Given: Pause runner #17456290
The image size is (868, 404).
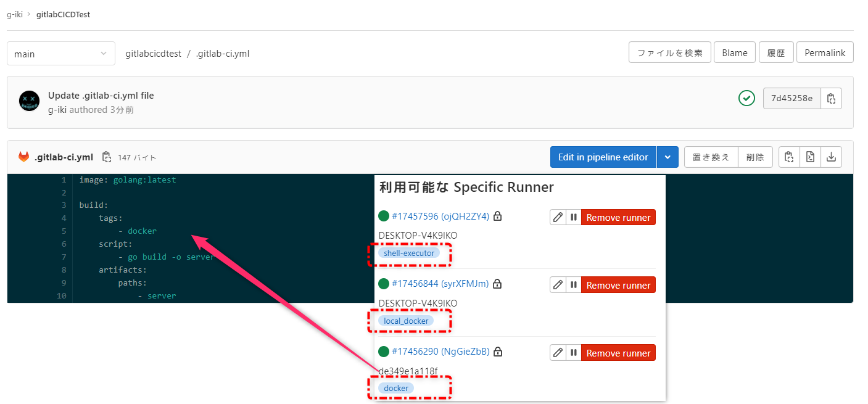Looking at the screenshot, I should point(574,353).
